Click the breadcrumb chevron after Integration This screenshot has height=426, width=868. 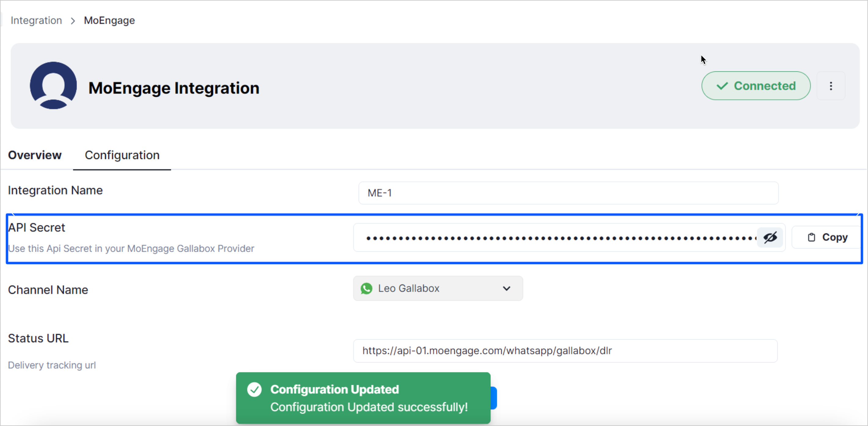[73, 20]
